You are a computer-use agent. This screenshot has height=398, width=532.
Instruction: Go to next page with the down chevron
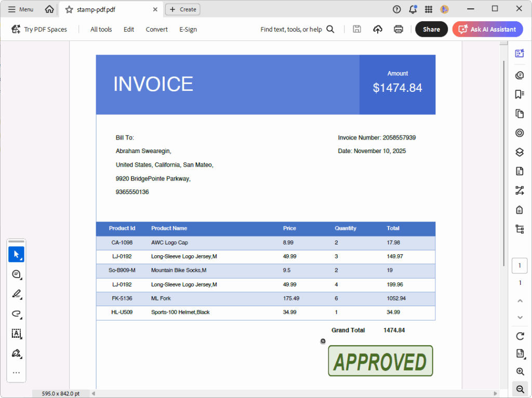tap(519, 317)
